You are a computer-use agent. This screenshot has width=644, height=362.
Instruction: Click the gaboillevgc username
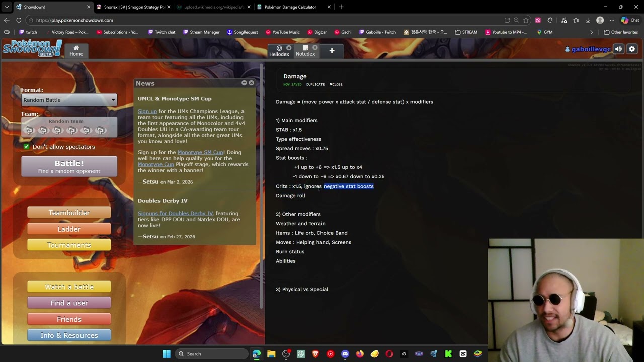588,49
